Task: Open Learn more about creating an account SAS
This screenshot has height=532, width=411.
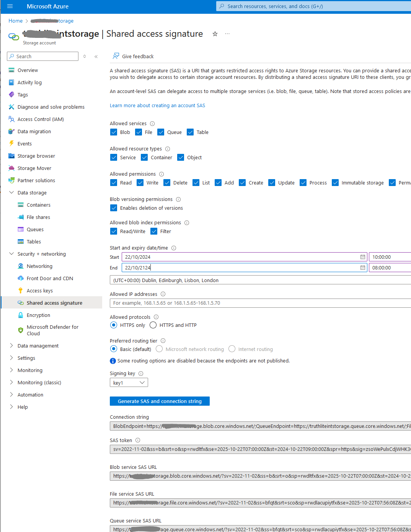Action: tap(157, 106)
